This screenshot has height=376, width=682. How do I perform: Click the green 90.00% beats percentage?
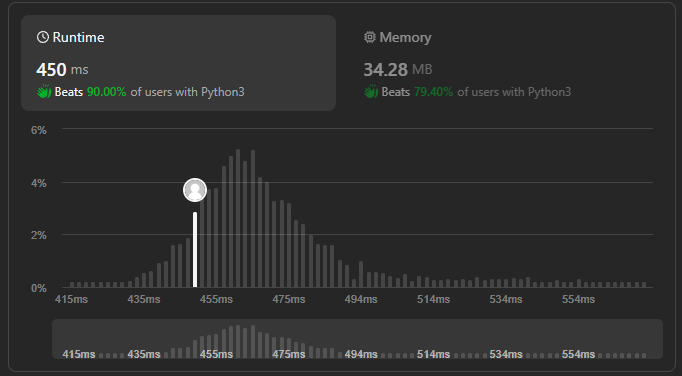107,92
